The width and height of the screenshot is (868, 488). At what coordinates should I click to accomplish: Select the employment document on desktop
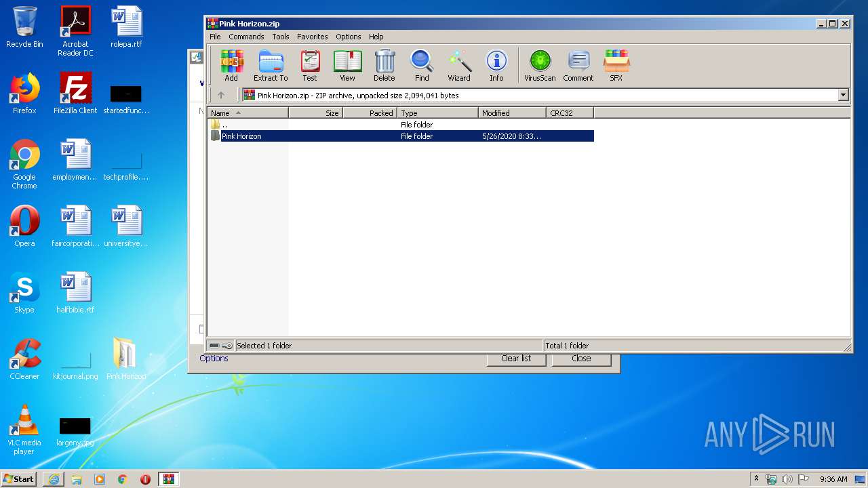tap(75, 160)
